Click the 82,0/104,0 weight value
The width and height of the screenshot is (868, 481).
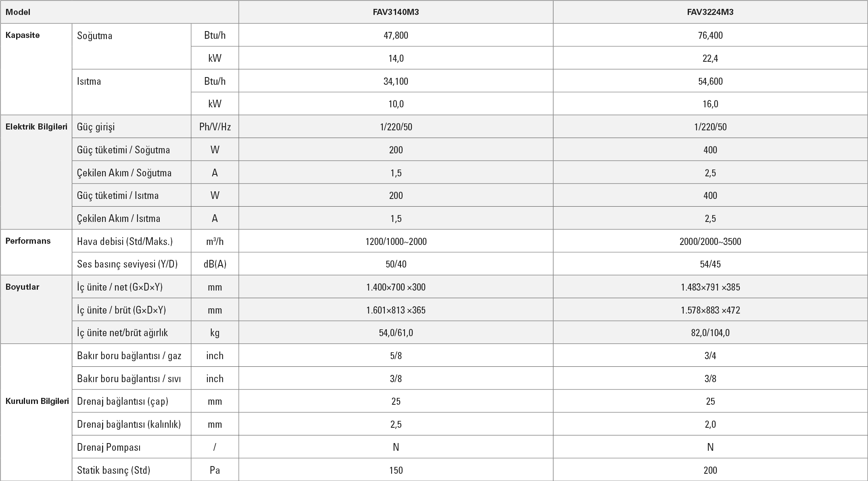pyautogui.click(x=710, y=333)
